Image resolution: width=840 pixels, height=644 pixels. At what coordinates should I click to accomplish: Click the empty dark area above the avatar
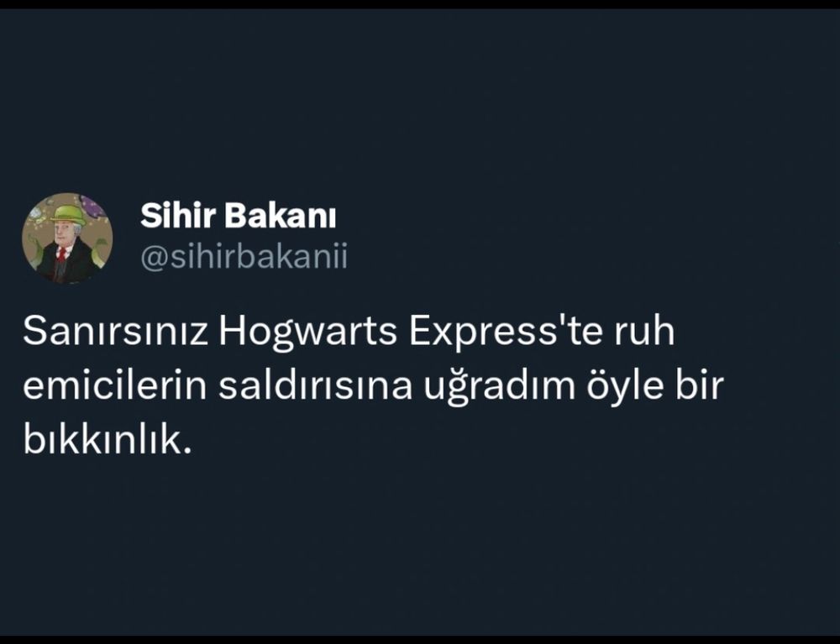tap(67, 107)
